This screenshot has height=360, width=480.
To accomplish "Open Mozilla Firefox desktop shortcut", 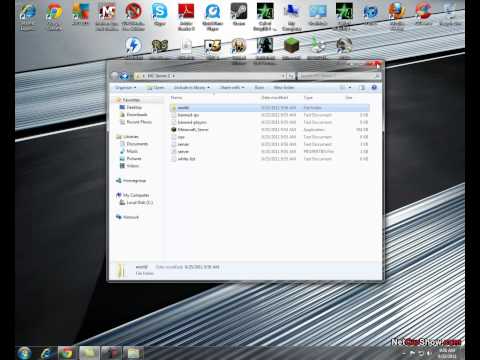I will coord(397,17).
